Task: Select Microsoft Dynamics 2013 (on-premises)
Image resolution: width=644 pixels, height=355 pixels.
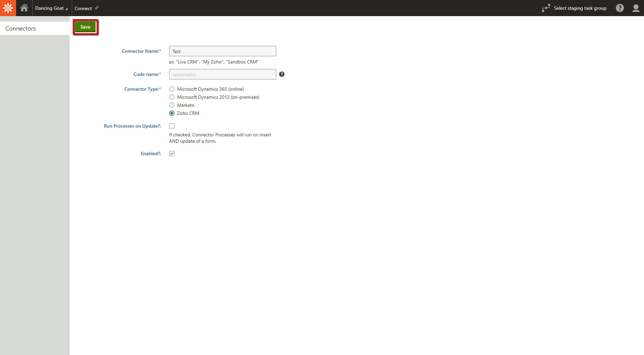Action: (172, 97)
